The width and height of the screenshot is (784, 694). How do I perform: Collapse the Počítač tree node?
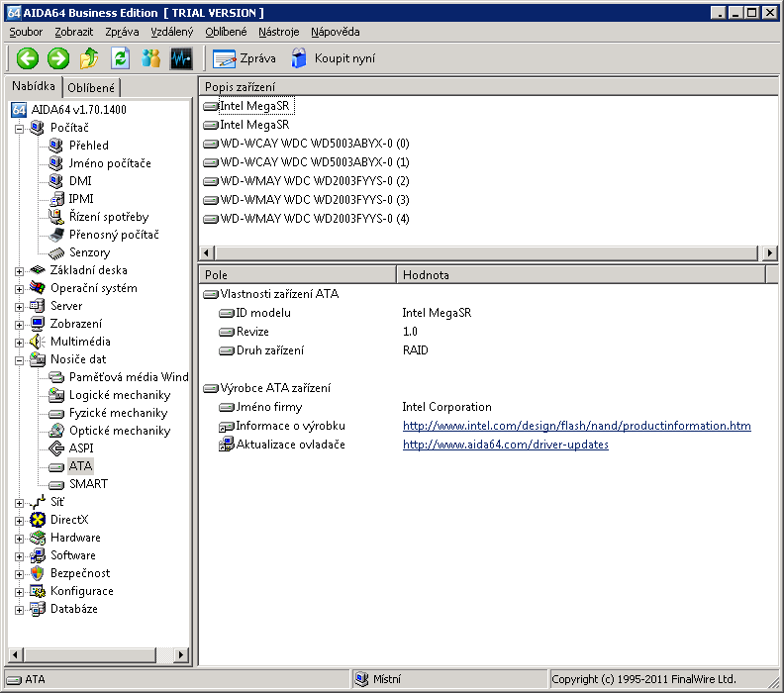click(19, 129)
